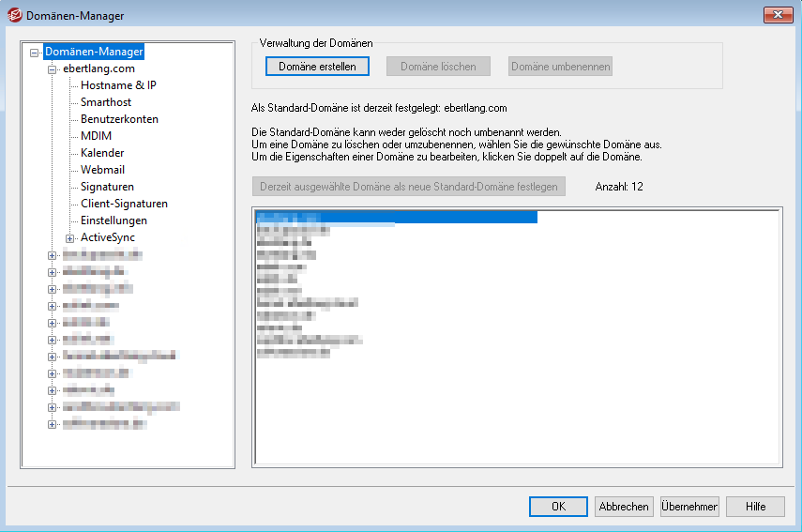Screen dimensions: 802x532
Task: Open Client-Signaturen in the tree
Action: (124, 204)
